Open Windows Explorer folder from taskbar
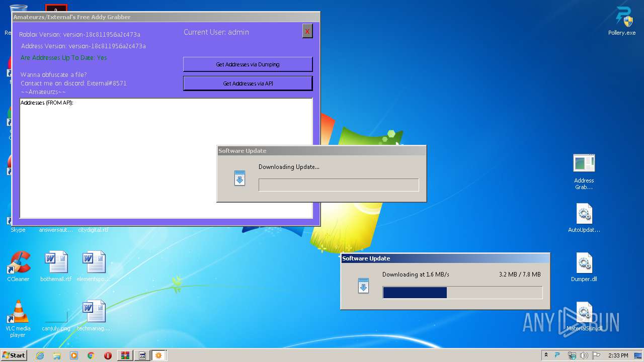 (57, 355)
